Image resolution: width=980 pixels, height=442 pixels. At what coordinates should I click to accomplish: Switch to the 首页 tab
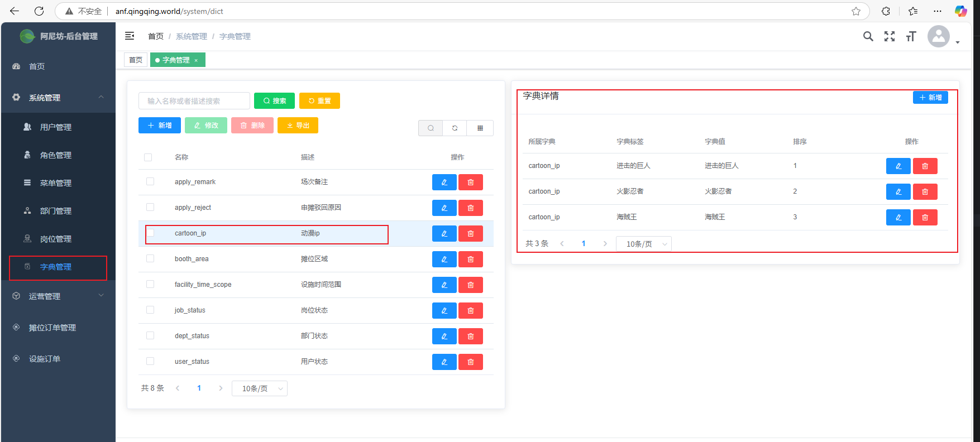[136, 60]
